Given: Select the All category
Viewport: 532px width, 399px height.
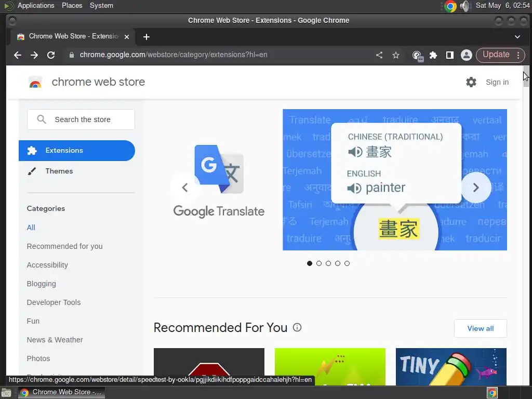Looking at the screenshot, I should 31,228.
